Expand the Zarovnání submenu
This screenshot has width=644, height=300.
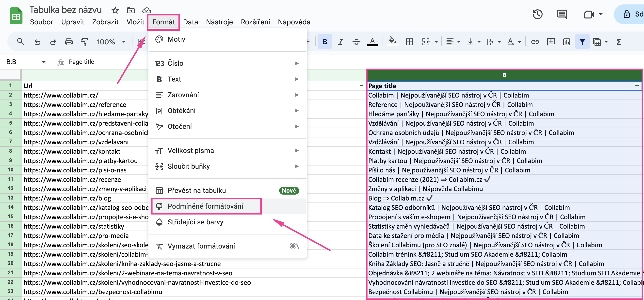click(x=227, y=95)
